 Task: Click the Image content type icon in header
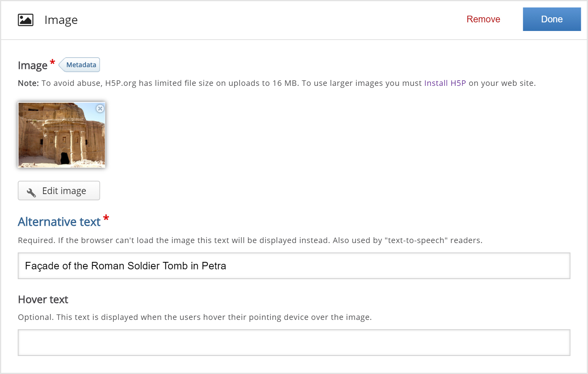(25, 20)
